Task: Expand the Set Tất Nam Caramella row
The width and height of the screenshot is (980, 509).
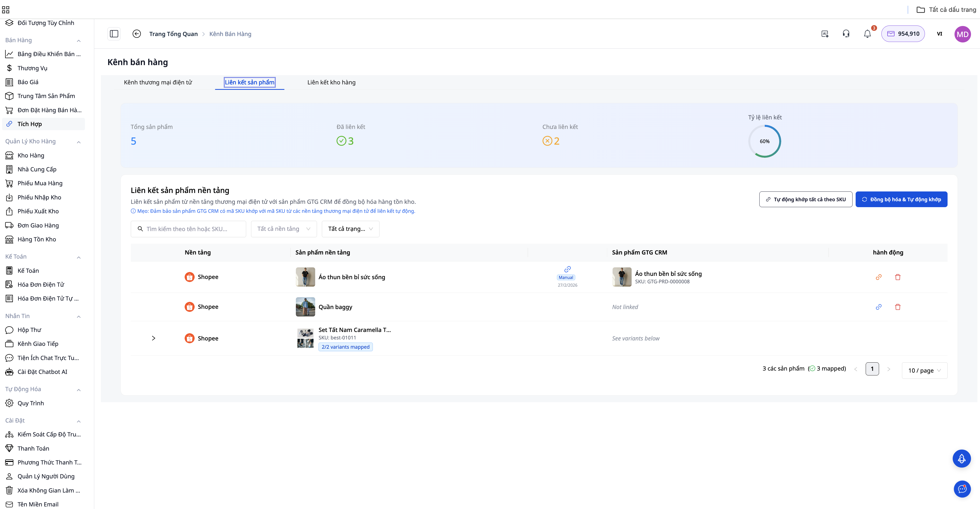Action: pos(153,338)
